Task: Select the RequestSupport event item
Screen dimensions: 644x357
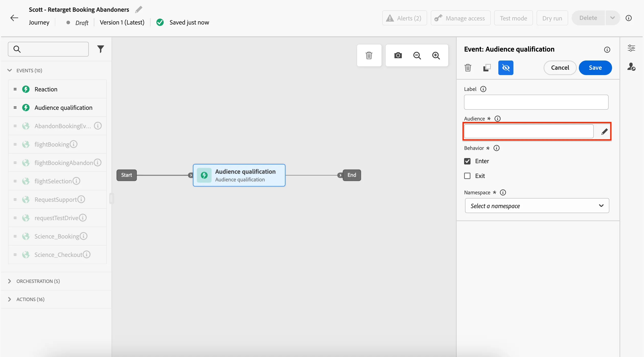Action: (57, 199)
